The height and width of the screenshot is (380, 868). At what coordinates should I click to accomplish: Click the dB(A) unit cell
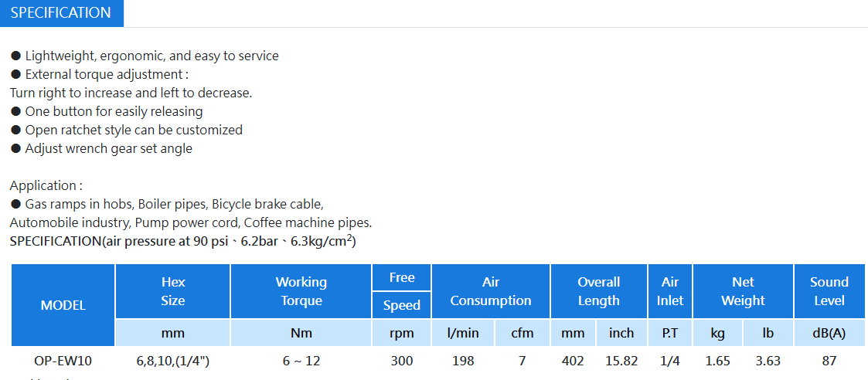pos(829,333)
